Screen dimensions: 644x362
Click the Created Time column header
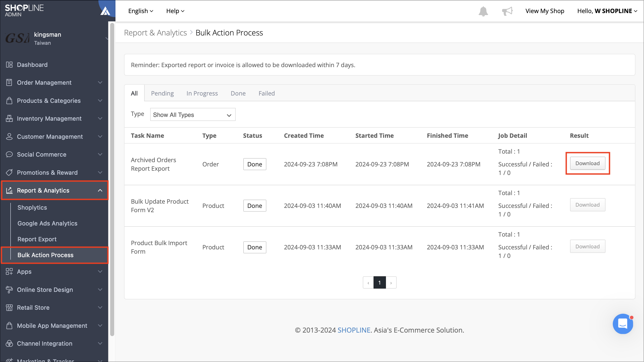tap(304, 135)
